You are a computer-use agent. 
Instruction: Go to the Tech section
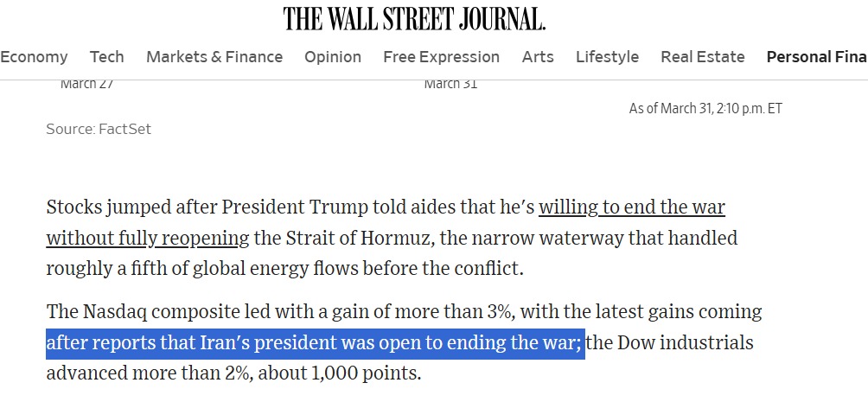click(107, 57)
